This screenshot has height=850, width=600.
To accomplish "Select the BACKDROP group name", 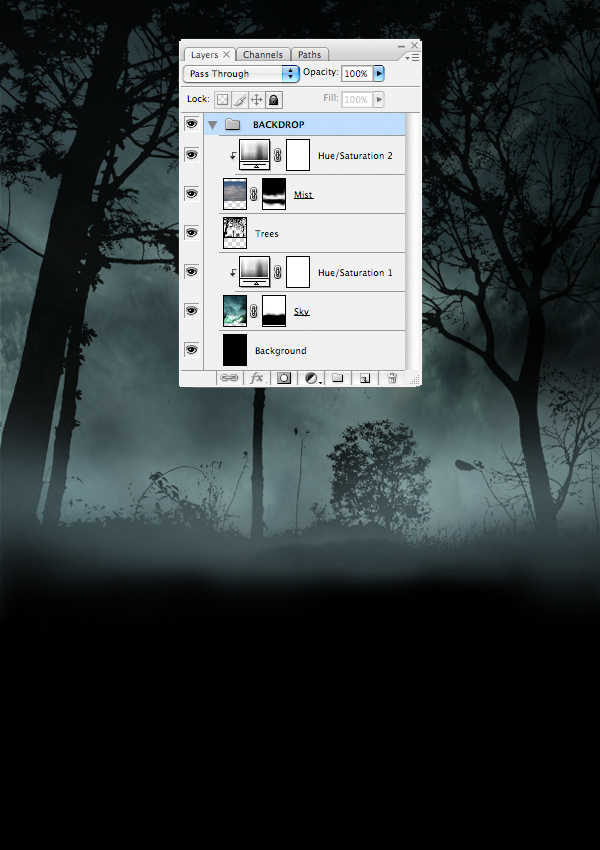I will pos(279,125).
